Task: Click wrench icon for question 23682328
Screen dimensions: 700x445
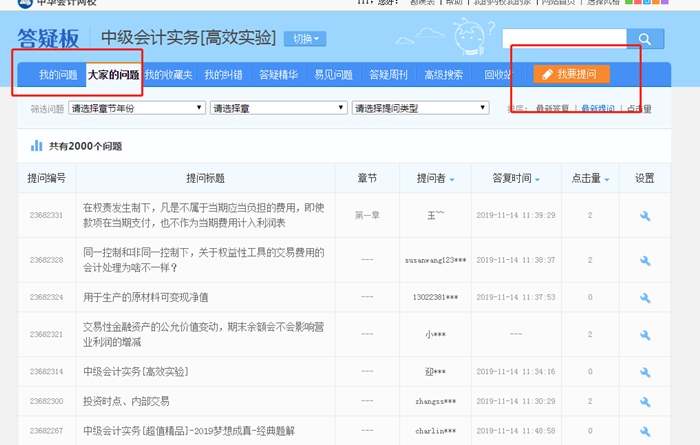Action: click(645, 259)
